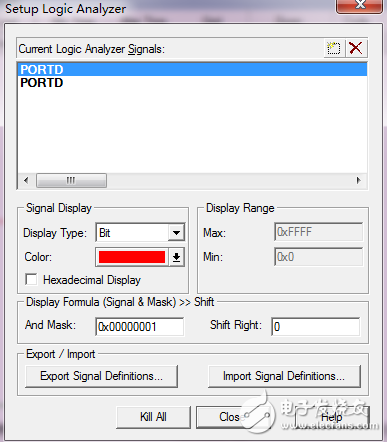Viewport: 387px width, 442px height.
Task: Click Export Signal Definitions button
Action: [101, 376]
